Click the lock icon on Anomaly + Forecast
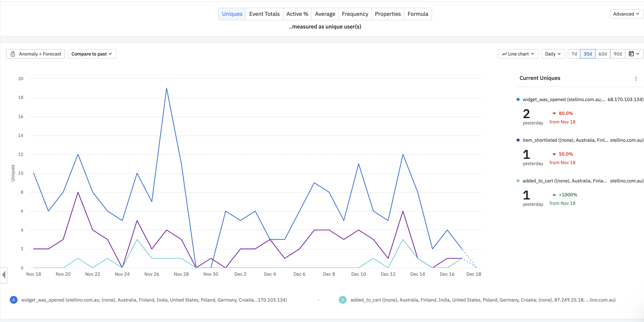The height and width of the screenshot is (322, 644). pos(13,54)
